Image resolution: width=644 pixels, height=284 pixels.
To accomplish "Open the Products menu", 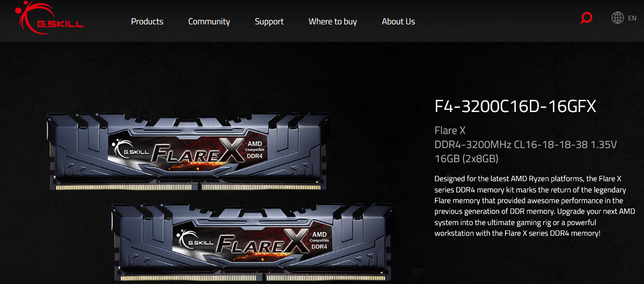I will pyautogui.click(x=147, y=21).
